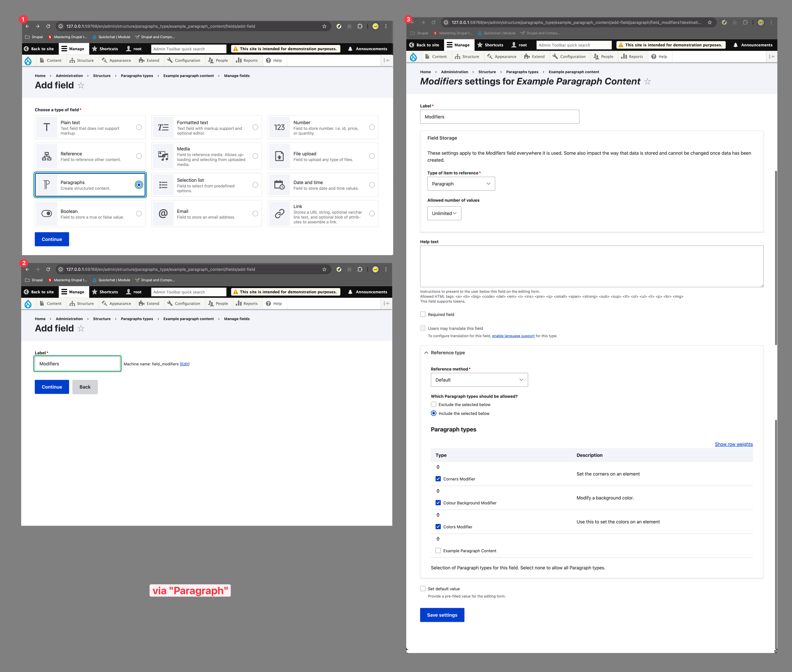
Task: Select Exclude the selected below radio
Action: pyautogui.click(x=434, y=405)
